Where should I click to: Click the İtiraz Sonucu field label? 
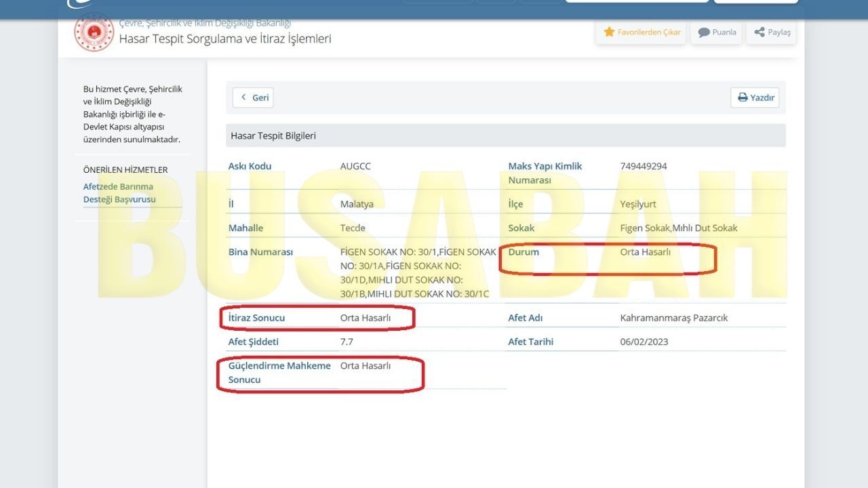pyautogui.click(x=256, y=318)
